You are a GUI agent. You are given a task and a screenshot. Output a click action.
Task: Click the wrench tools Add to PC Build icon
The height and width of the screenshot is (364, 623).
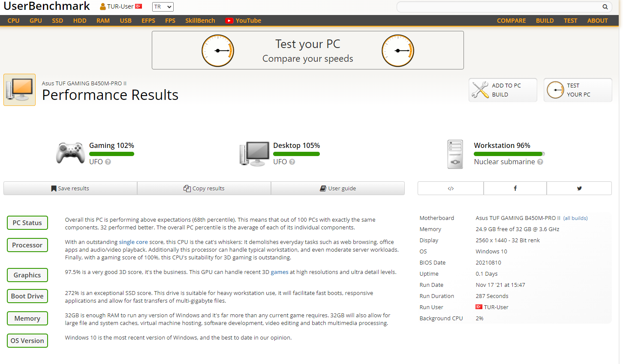coord(480,90)
